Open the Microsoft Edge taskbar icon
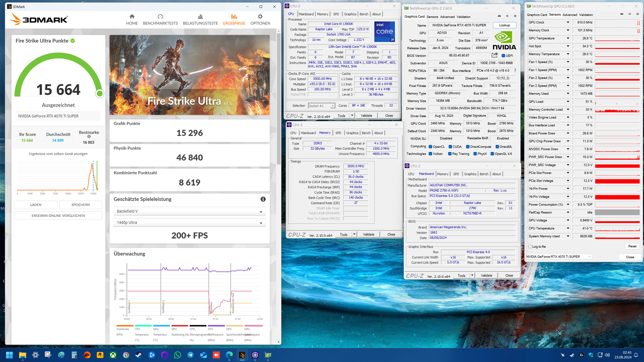This screenshot has height=362, width=644. [x=229, y=355]
